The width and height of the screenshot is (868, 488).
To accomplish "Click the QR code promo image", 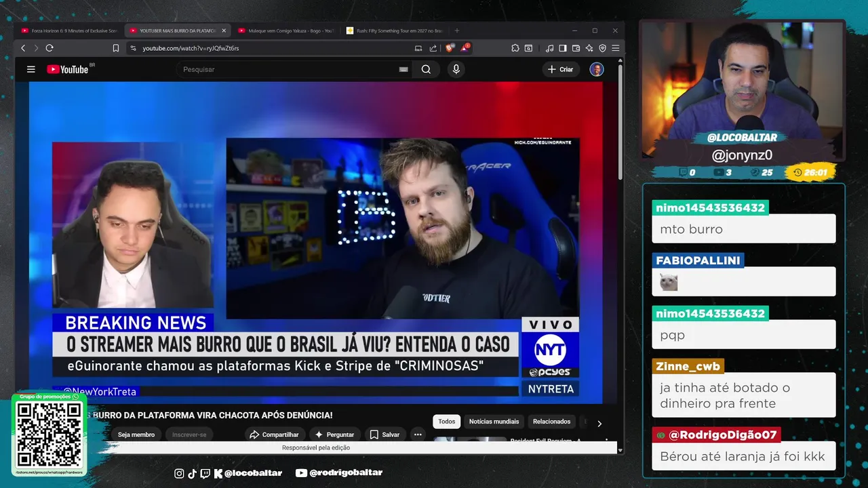I will [x=49, y=434].
